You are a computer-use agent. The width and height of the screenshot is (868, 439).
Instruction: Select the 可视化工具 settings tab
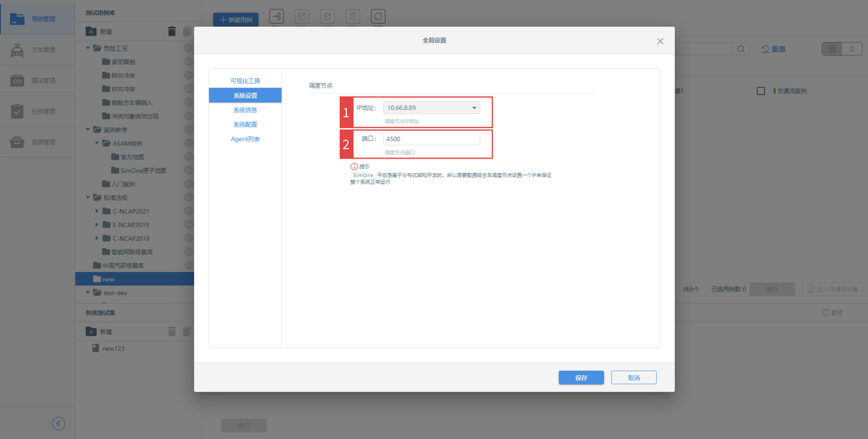tap(245, 81)
